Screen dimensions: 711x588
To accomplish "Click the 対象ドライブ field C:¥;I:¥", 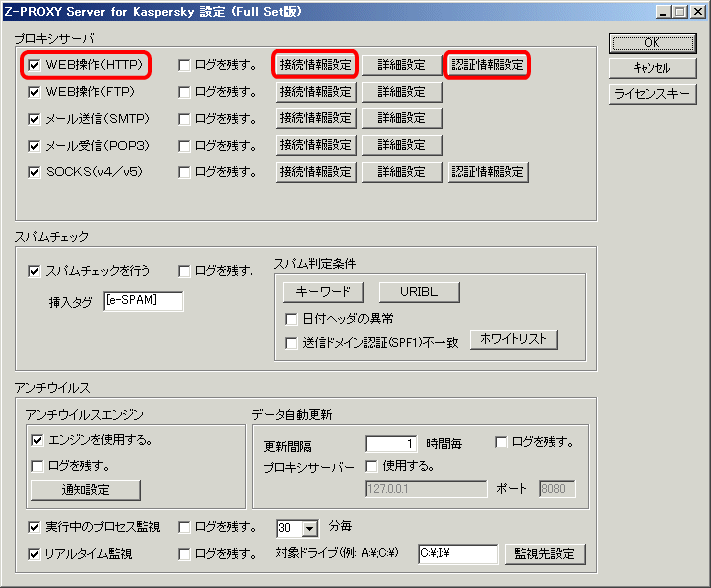I will point(458,554).
